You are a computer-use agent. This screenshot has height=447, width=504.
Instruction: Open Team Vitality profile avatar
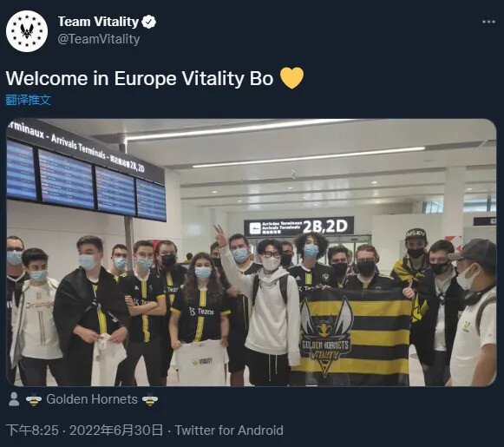[x=27, y=31]
